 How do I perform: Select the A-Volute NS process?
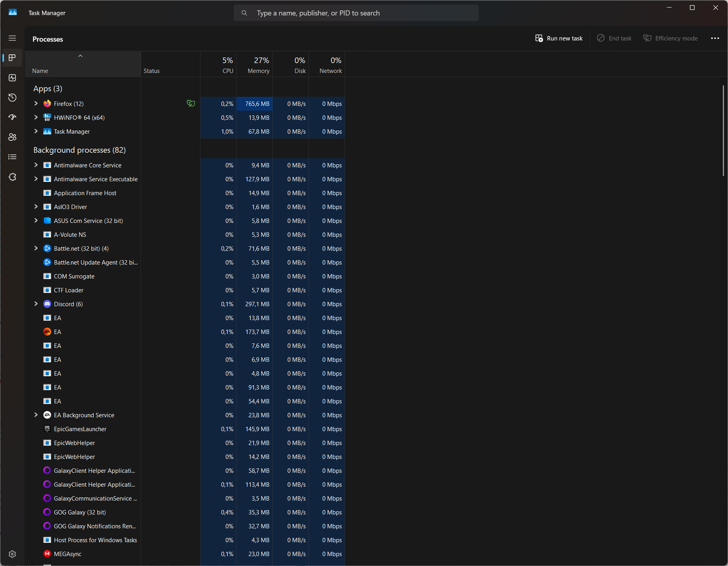[185, 234]
